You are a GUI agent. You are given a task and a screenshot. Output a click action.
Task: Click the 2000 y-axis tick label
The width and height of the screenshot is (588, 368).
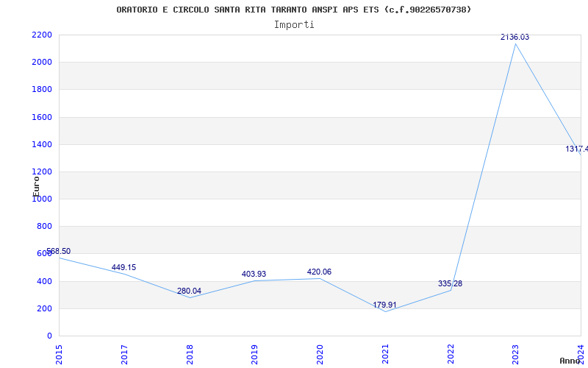[42, 62]
